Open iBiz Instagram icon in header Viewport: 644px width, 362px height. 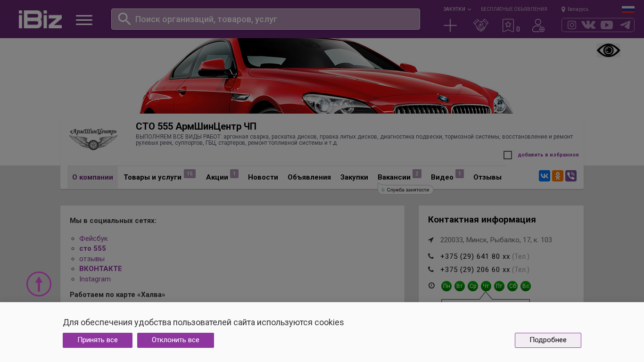572,25
